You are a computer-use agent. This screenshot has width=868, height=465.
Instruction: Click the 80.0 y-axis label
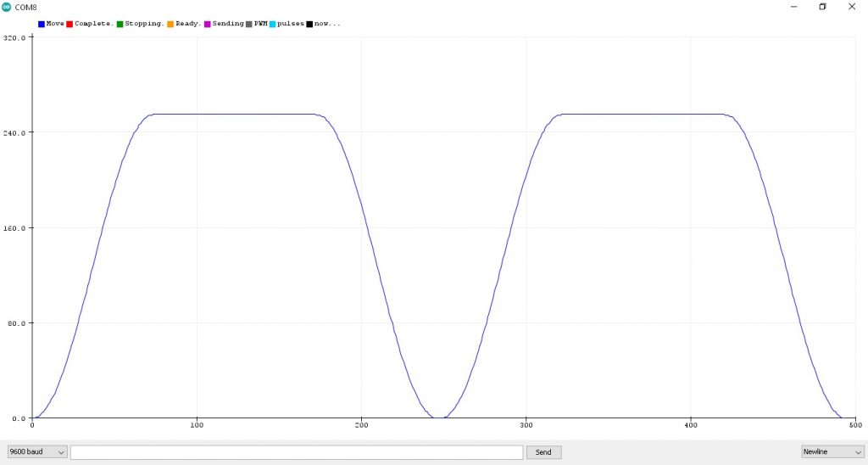pyautogui.click(x=17, y=323)
